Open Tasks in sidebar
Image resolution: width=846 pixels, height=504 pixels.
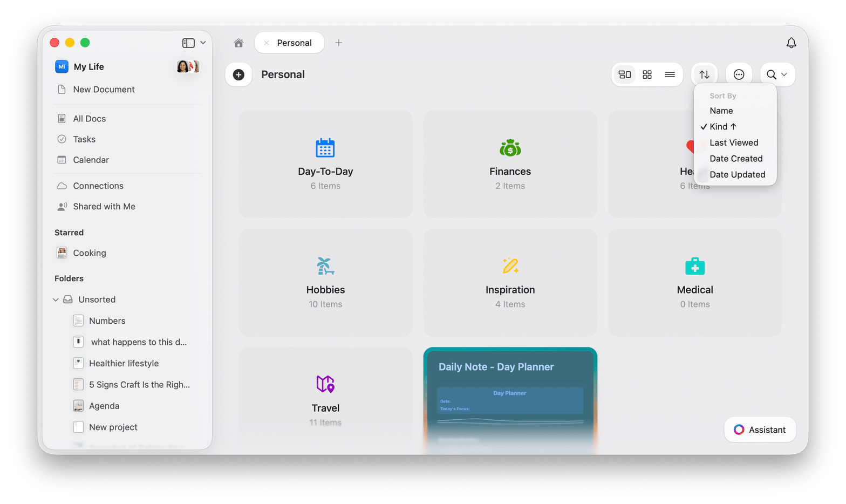tap(84, 139)
